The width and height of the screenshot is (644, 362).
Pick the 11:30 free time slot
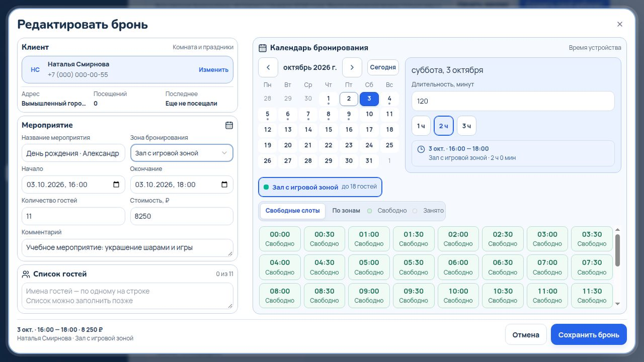(592, 295)
